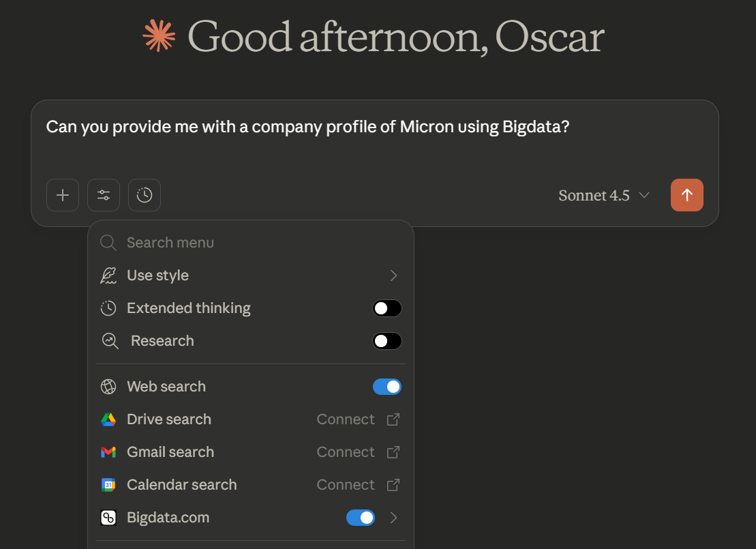Click the Search menu field
Screen dimensions: 756x549
pos(251,242)
